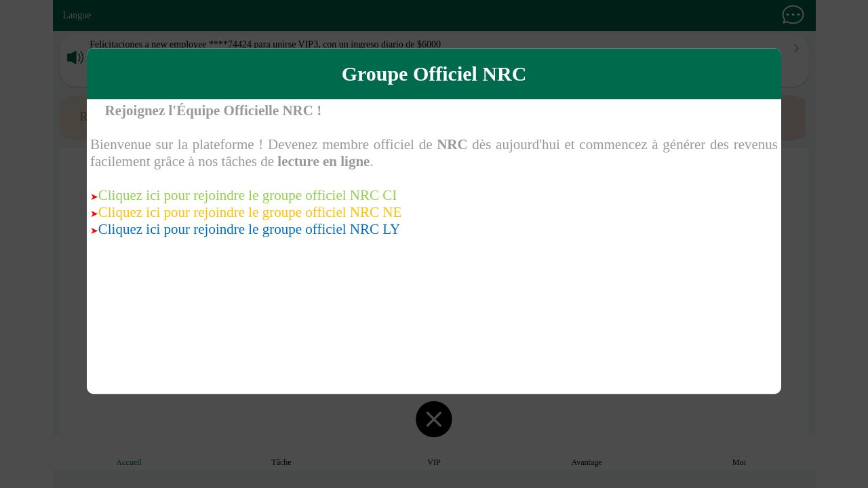The image size is (868, 488).
Task: Open the Avantage tab
Action: (x=587, y=462)
